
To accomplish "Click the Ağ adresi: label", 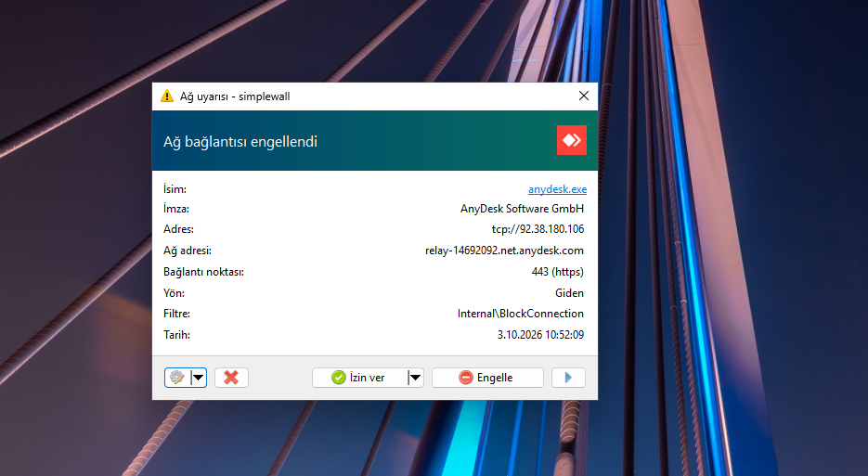I will [188, 251].
